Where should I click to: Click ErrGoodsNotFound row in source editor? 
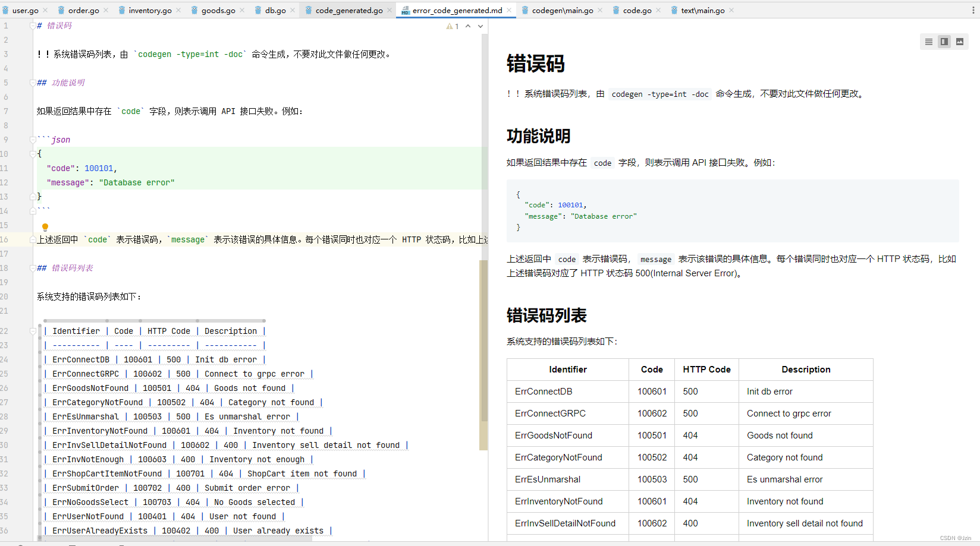pos(169,388)
